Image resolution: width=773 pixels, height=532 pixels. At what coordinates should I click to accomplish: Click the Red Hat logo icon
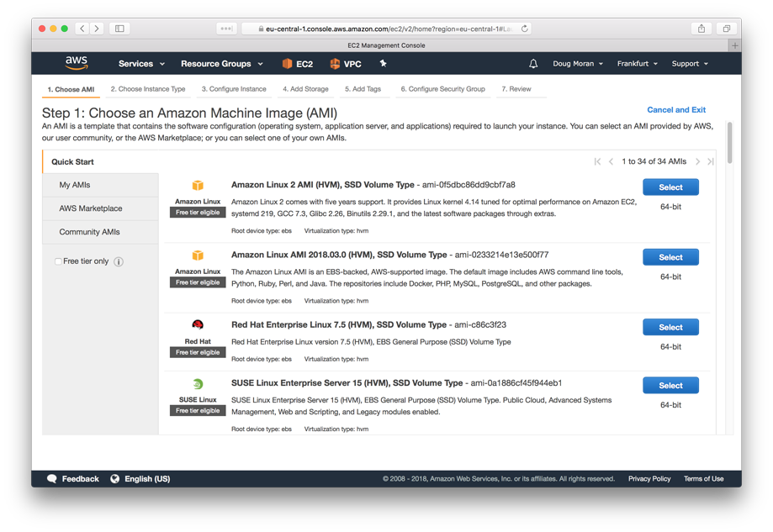pos(198,324)
